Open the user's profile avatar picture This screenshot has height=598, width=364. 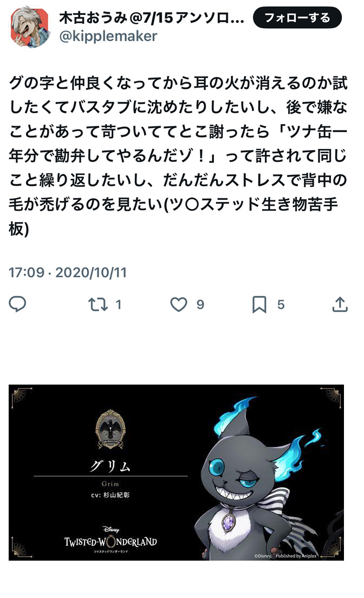(30, 27)
